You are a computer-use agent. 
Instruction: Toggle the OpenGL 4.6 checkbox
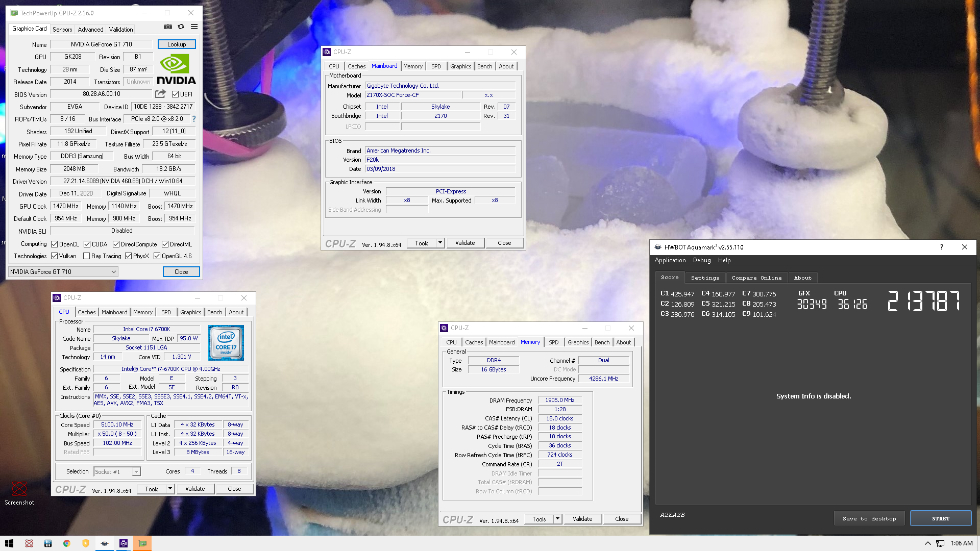tap(157, 256)
